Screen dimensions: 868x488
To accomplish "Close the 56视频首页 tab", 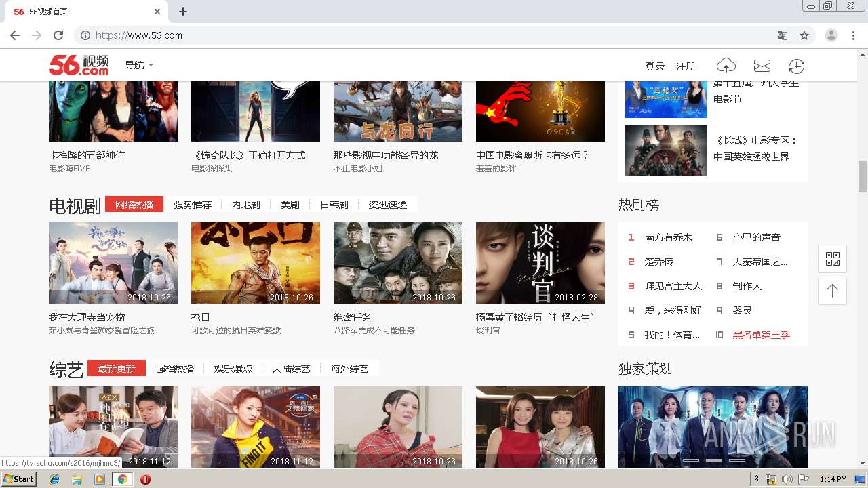I will [157, 12].
